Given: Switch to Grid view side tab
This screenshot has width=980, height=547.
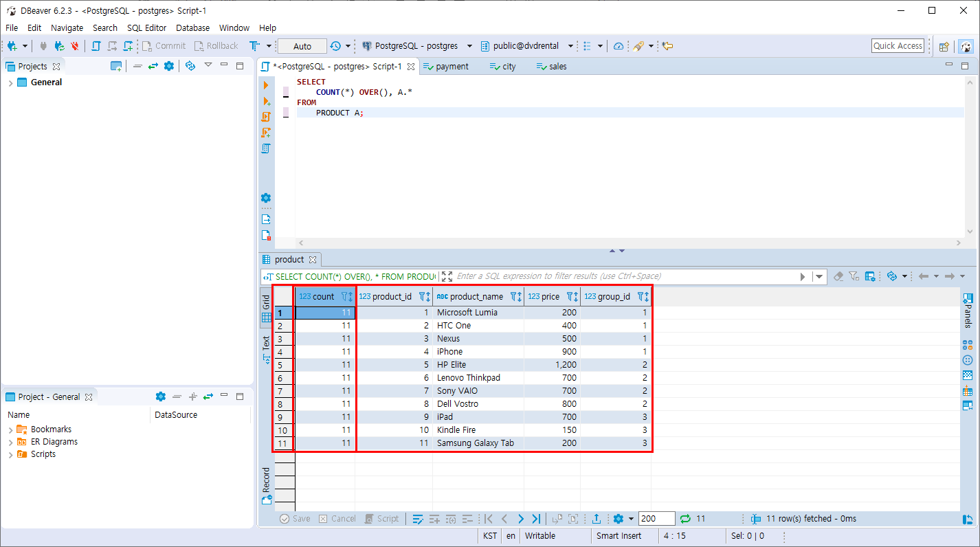Looking at the screenshot, I should 266,309.
